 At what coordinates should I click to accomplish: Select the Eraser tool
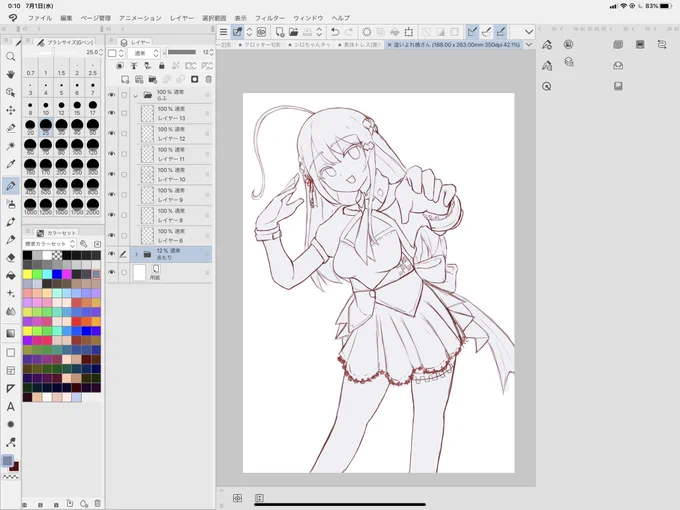point(11,258)
